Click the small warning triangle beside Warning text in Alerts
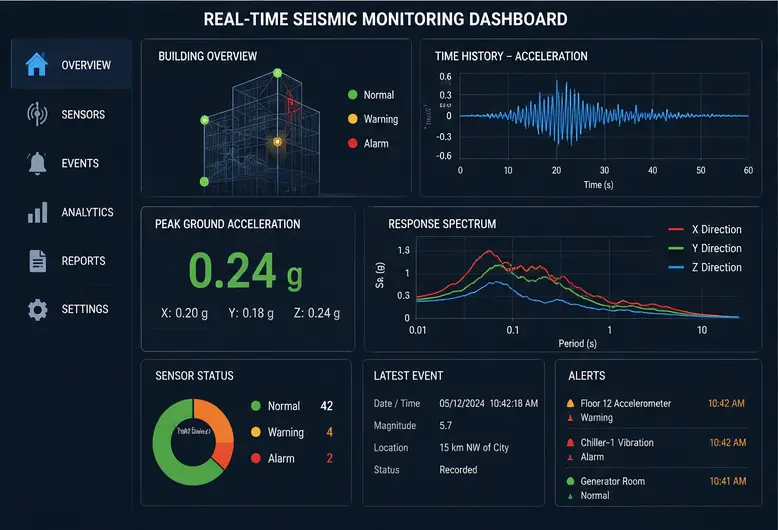The height and width of the screenshot is (530, 778). (571, 418)
